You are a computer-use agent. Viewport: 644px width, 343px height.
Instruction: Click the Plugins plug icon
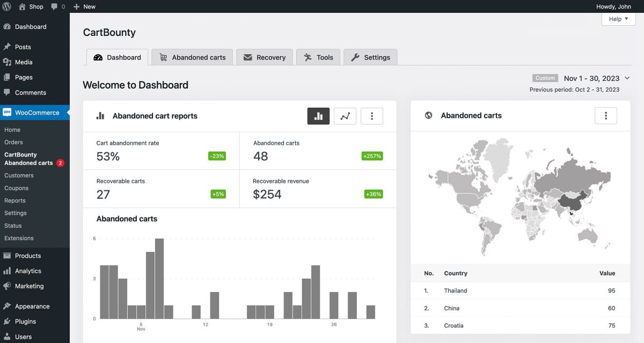7,322
